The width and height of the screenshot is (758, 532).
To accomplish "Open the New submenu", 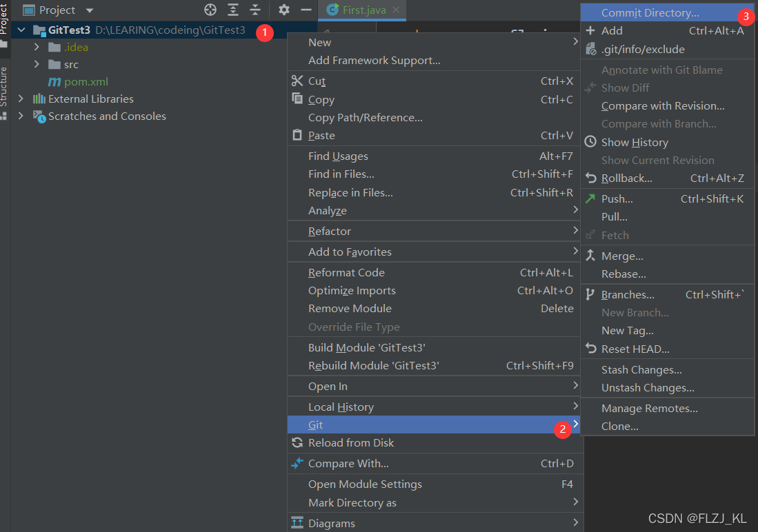I will [x=434, y=42].
